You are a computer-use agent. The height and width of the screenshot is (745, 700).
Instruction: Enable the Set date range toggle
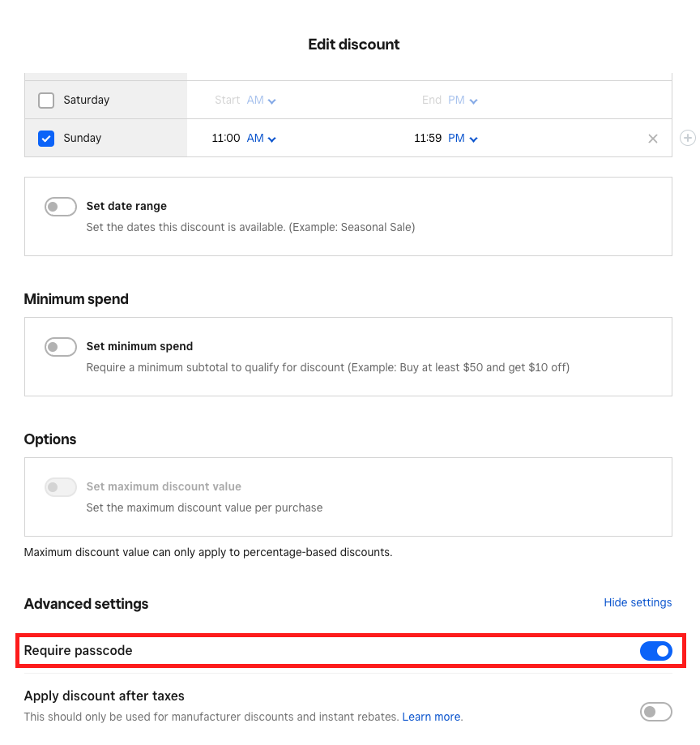(61, 207)
